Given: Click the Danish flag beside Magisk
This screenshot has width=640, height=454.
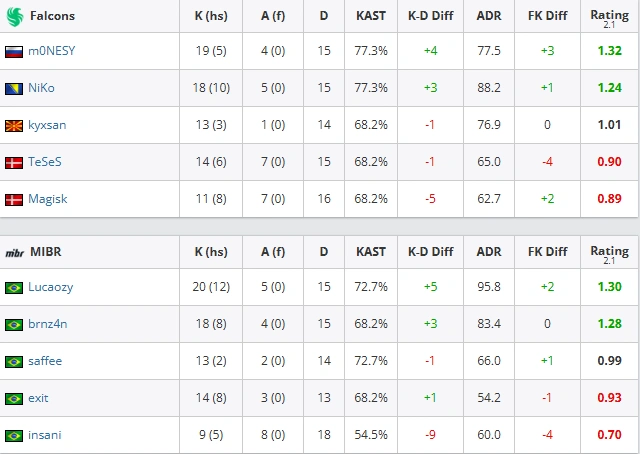Looking at the screenshot, I should pyautogui.click(x=14, y=200).
